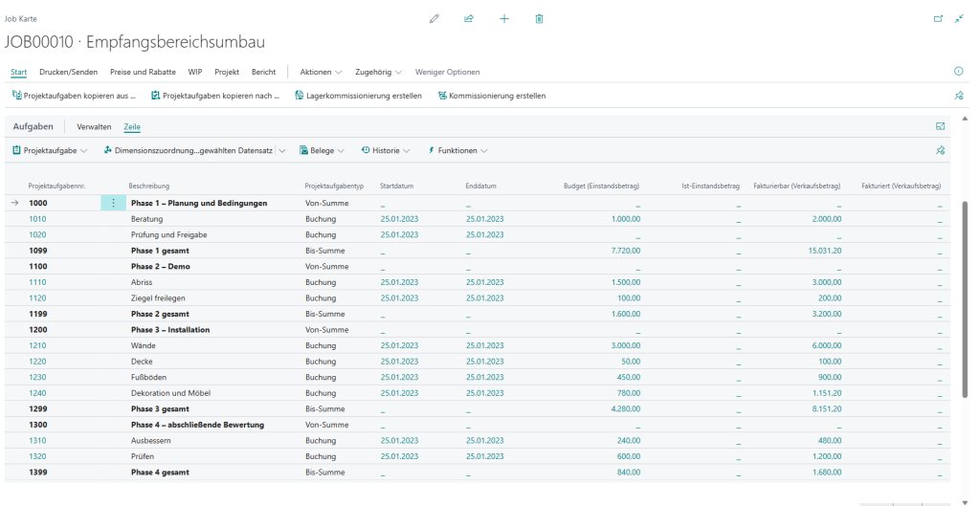
Task: Select the Verwalten tab in Aufgaben
Action: coord(94,127)
